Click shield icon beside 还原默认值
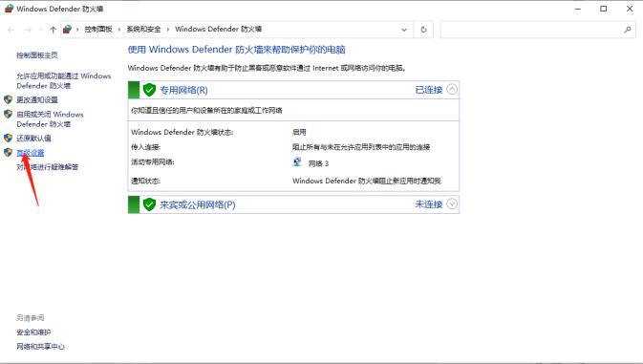This screenshot has height=364, width=643. 8,138
